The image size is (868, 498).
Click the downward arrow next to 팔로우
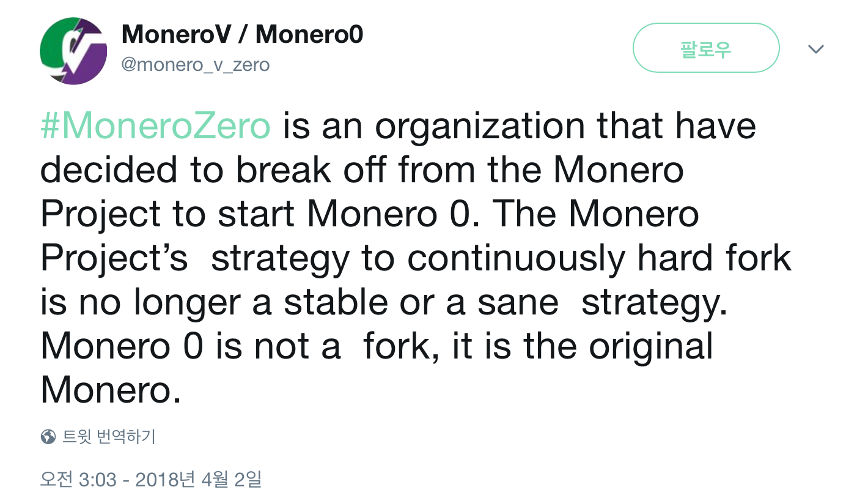click(x=816, y=48)
